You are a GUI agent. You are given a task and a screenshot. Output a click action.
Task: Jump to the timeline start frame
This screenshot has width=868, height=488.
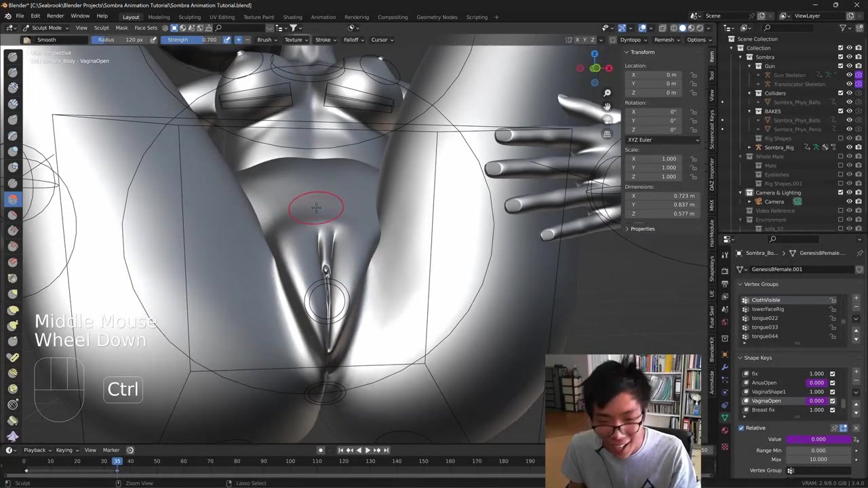coord(340,450)
